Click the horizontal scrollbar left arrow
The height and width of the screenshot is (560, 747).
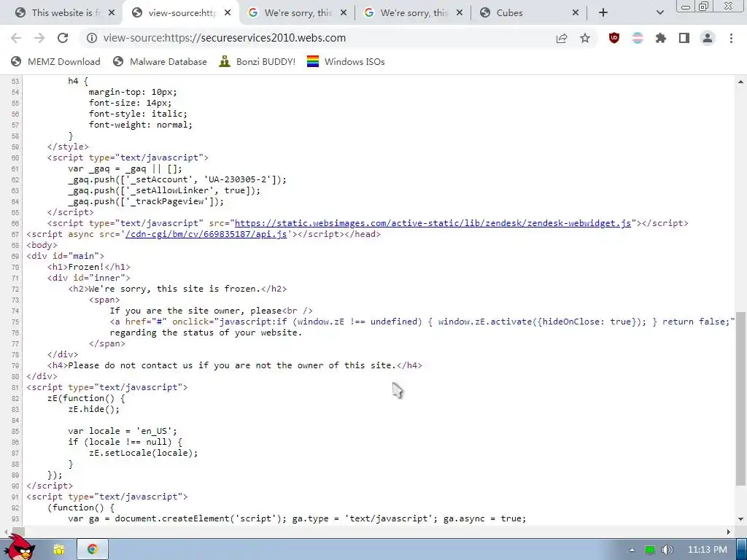(x=5, y=532)
